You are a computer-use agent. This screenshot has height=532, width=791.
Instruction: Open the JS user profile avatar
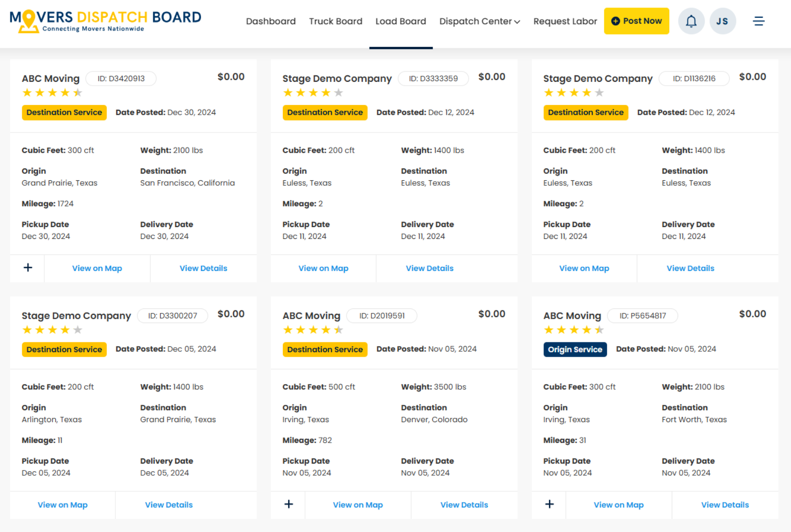[x=722, y=21]
